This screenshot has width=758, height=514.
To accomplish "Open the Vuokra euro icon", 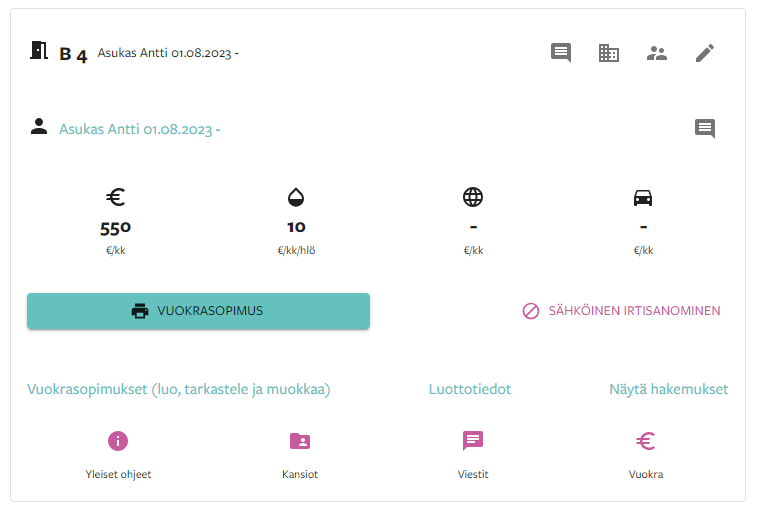I will [x=645, y=441].
